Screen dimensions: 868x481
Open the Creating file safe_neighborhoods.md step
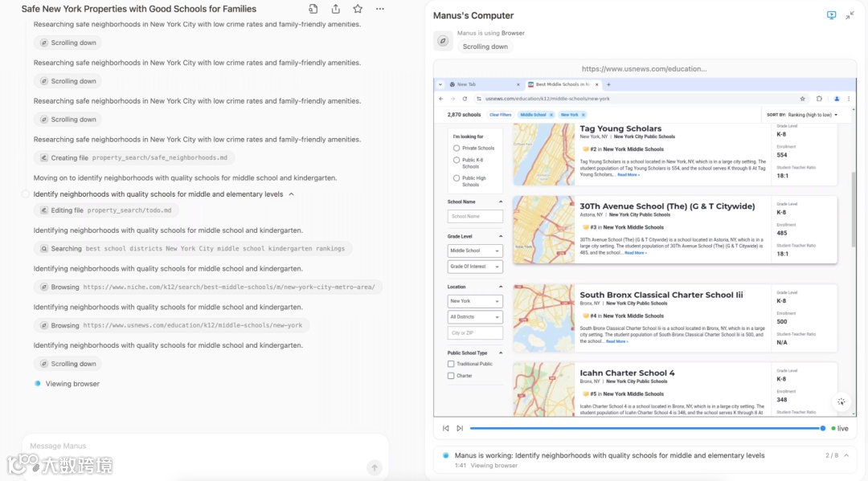coord(134,157)
